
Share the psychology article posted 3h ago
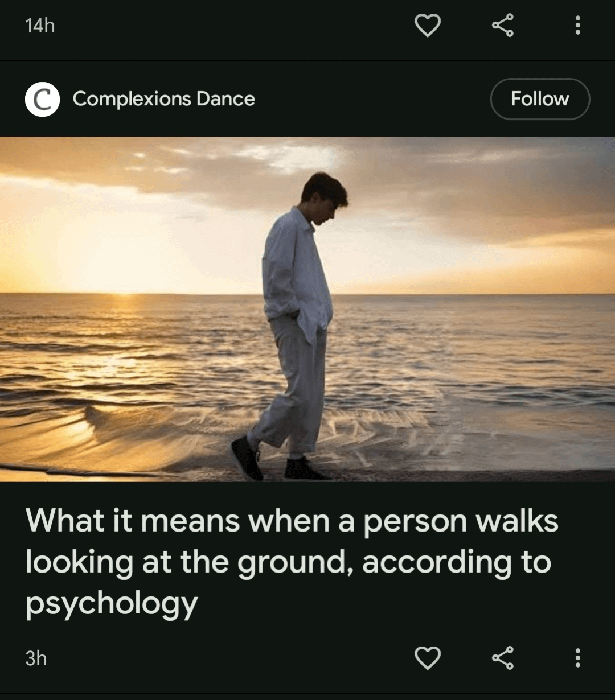coord(503,658)
